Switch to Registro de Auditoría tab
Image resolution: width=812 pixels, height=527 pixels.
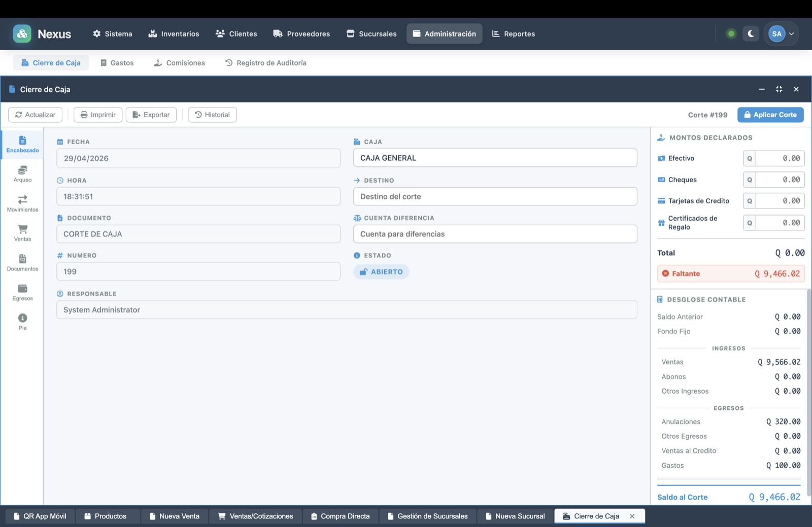coord(265,63)
